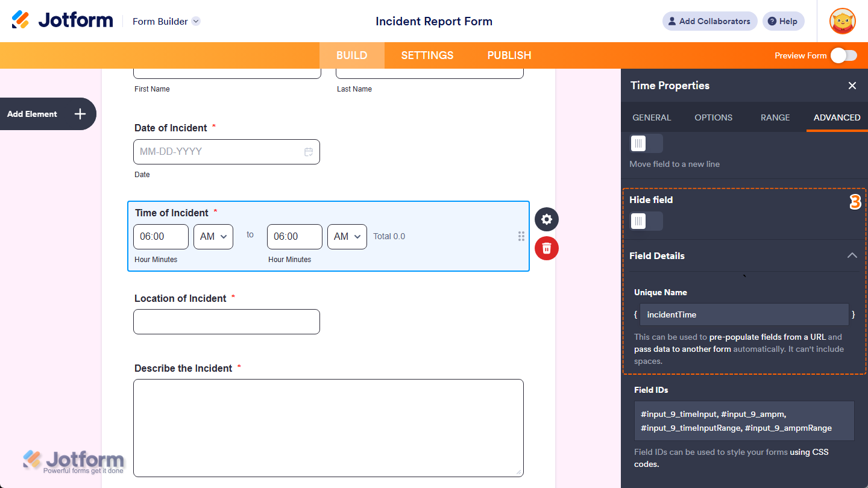Click the drag handle of Time of Incident

(x=521, y=237)
